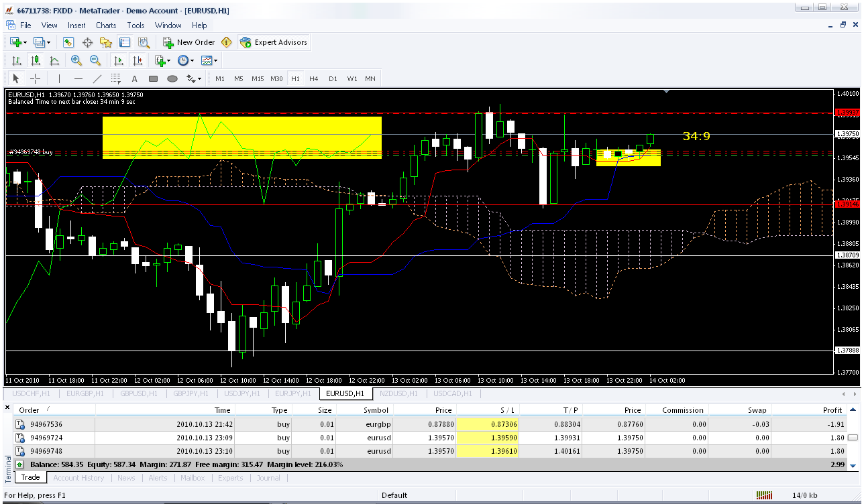Screen dimensions: 864x504
Task: Select the Fibonacci retracement tool
Action: point(115,78)
